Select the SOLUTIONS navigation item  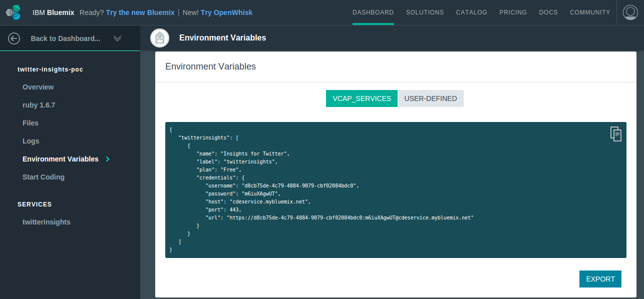pyautogui.click(x=425, y=12)
